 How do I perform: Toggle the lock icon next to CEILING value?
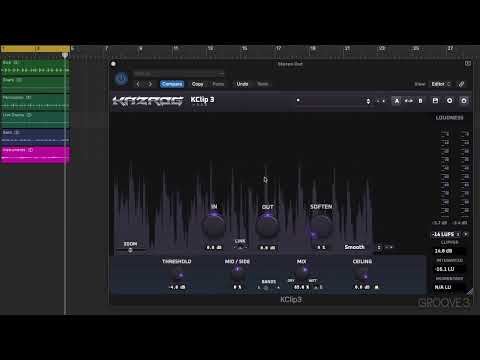click(x=377, y=287)
